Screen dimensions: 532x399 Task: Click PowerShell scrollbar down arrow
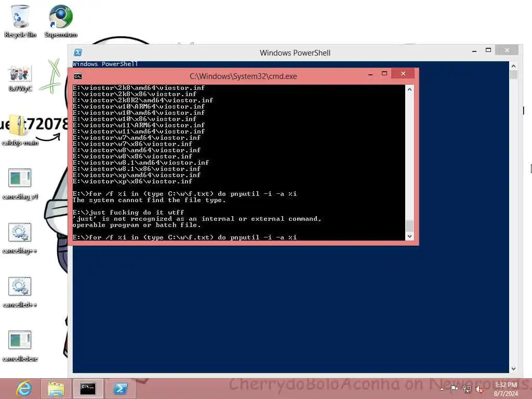(x=513, y=368)
